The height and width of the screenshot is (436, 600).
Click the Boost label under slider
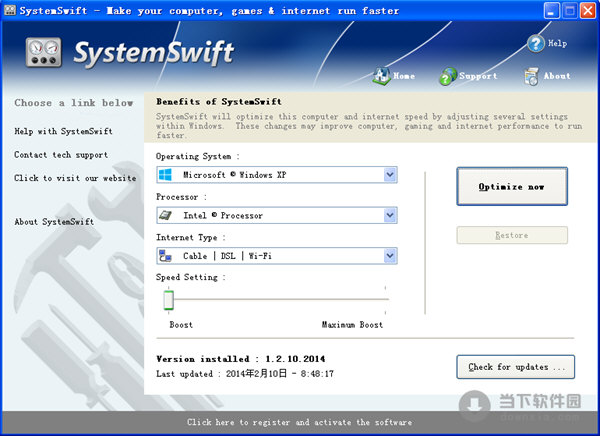click(x=181, y=325)
